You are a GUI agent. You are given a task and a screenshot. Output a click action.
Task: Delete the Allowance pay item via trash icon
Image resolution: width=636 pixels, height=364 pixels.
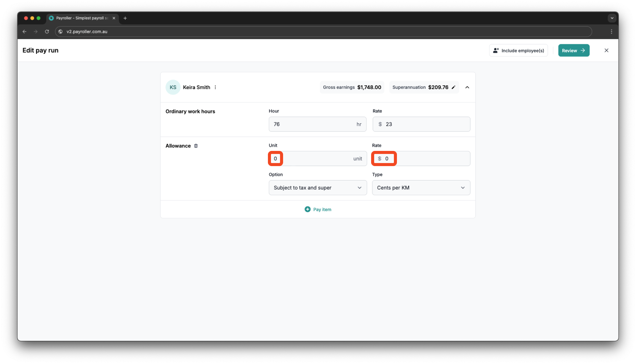196,146
